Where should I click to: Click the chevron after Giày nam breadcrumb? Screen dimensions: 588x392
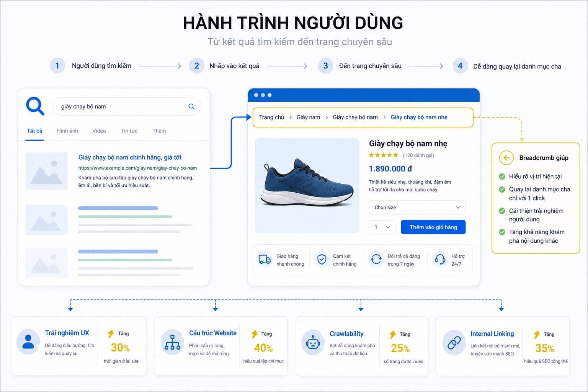tap(327, 117)
